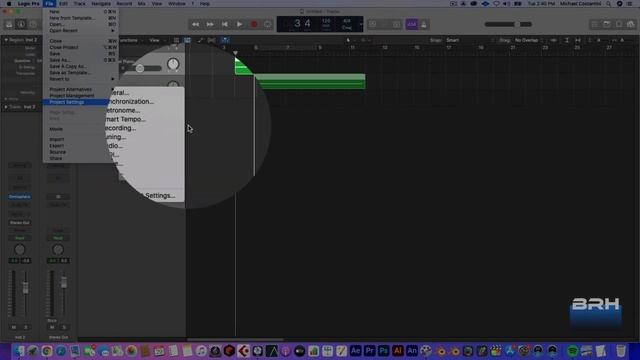Toggle the purple Count-in button

tap(411, 24)
